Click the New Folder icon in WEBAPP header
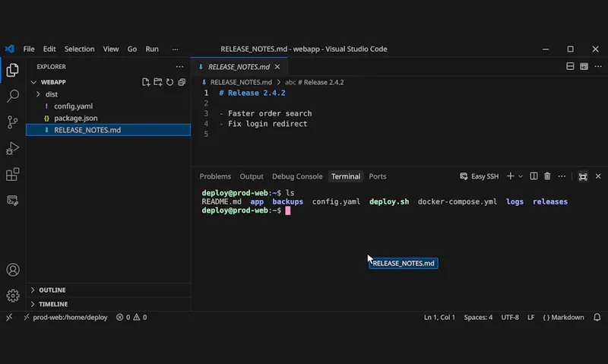Screen dimensions: 608x364 [158, 82]
